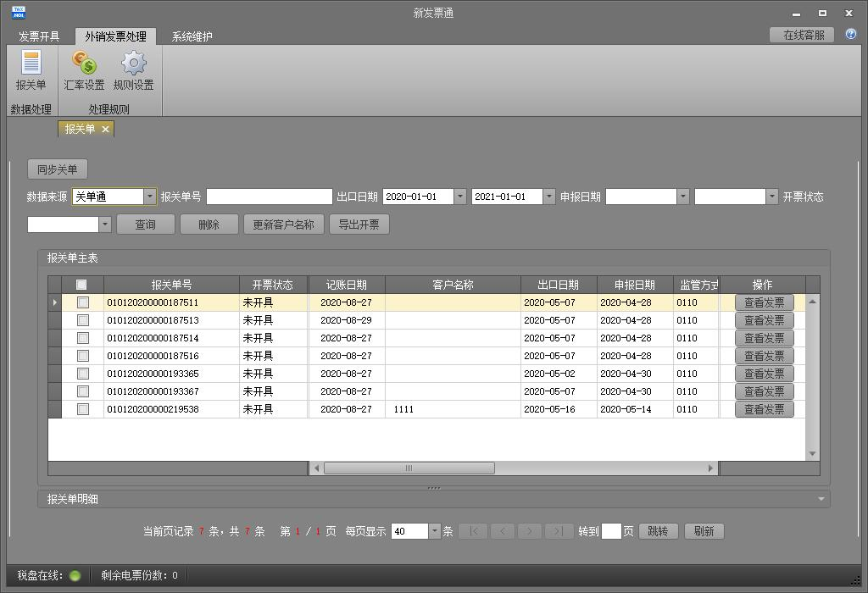
Task: Switch to the 发票开具 ribbon tab
Action: pyautogui.click(x=39, y=36)
